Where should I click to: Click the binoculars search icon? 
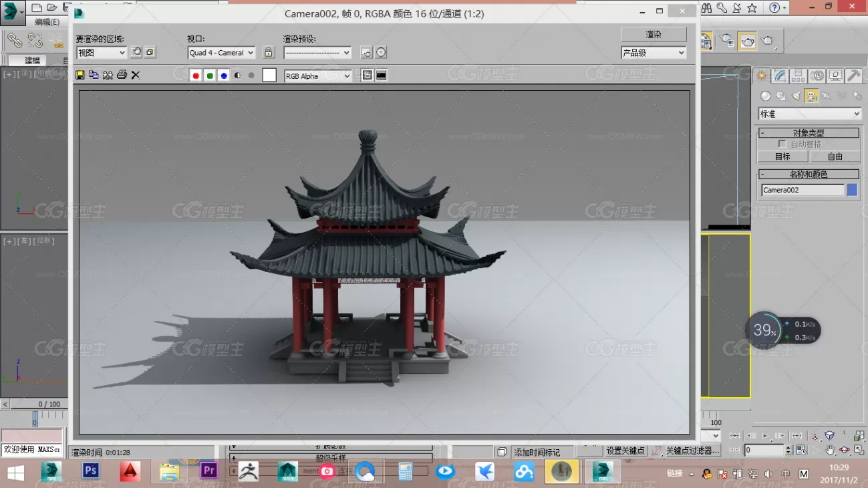point(706,8)
